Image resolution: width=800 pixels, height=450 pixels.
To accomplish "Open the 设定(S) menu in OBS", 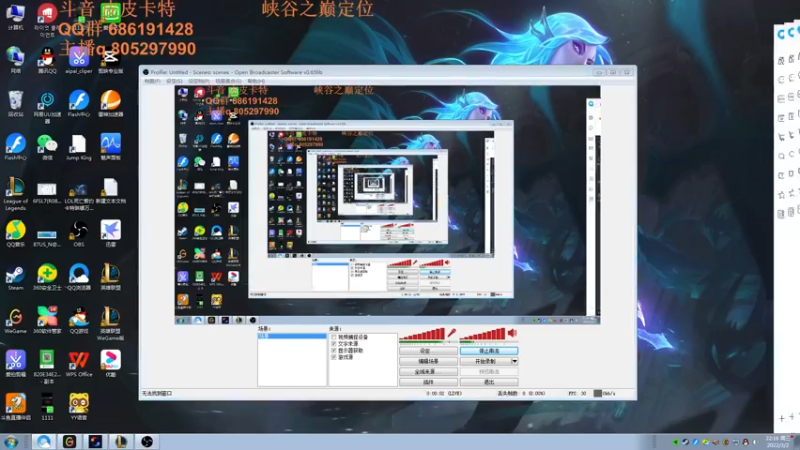I will (x=174, y=81).
